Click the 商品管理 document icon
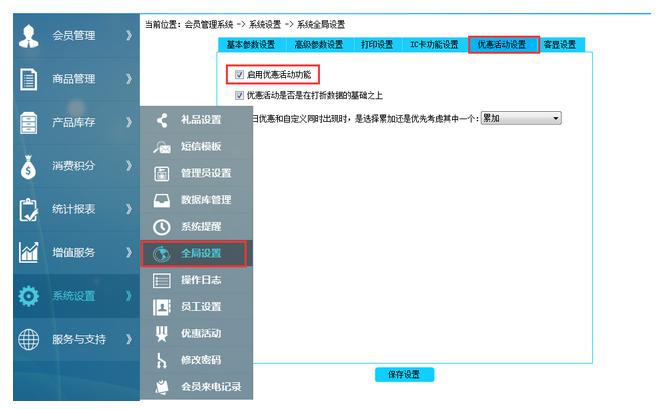Viewport: 656px width, 409px height. point(29,79)
